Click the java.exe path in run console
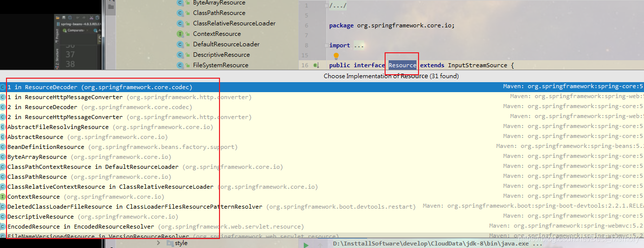This screenshot has width=644, height=248. [437, 244]
